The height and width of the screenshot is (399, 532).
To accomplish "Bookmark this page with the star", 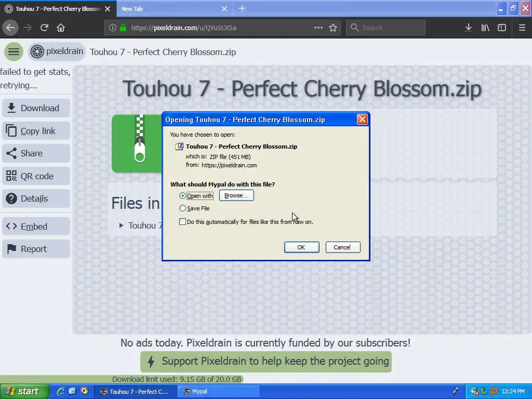I will coord(333,28).
